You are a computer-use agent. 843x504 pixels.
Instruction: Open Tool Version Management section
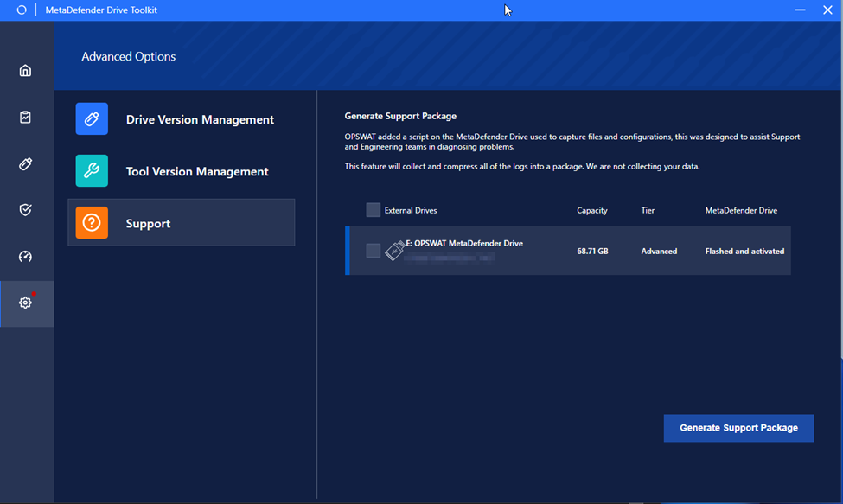[x=182, y=171]
